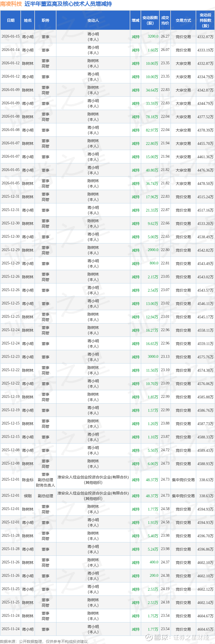Screen dimensions: 215x644
Task: Click the share change value 82.97万
Action: pyautogui.click(x=152, y=130)
